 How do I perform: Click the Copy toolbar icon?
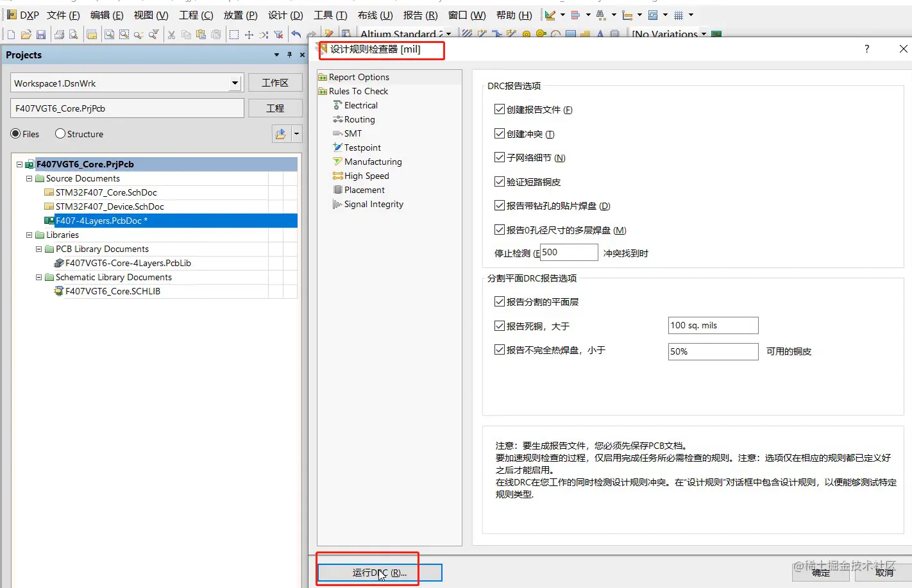pyautogui.click(x=186, y=35)
